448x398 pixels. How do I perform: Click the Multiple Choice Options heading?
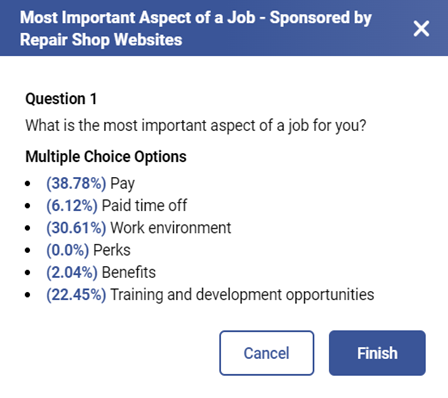point(106,157)
